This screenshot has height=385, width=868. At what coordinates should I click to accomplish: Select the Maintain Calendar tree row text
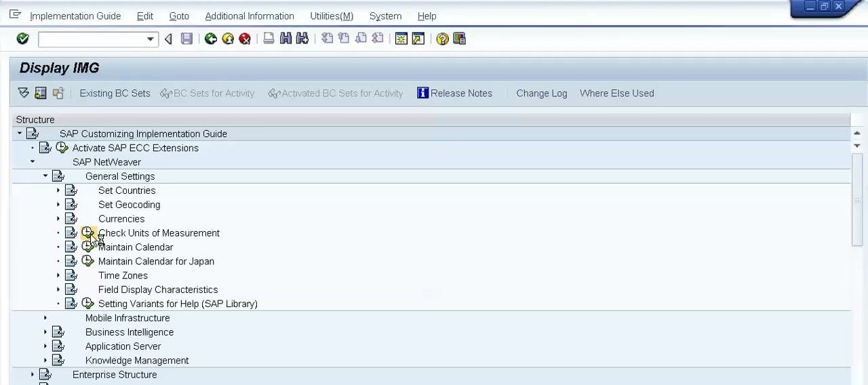coord(136,247)
